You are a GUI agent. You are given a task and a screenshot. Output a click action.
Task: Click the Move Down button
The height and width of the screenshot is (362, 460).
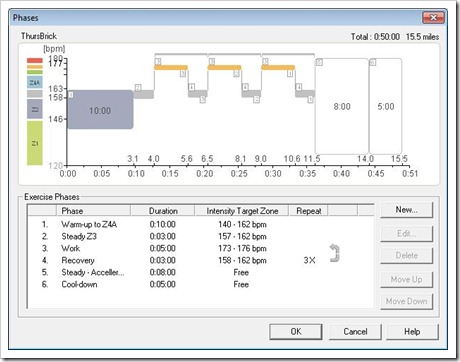(x=406, y=301)
